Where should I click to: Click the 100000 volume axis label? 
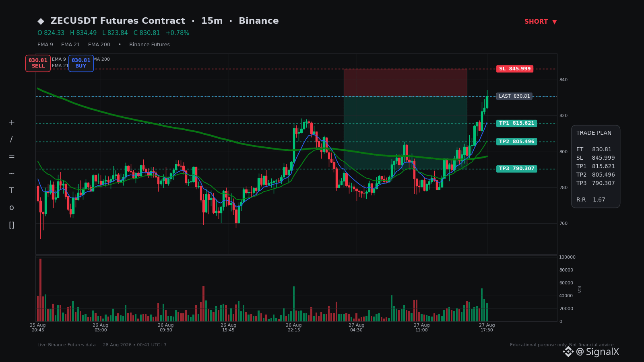(x=568, y=257)
